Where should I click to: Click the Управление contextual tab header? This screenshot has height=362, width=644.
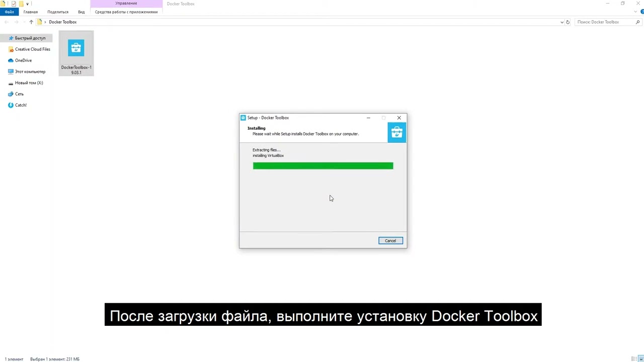(x=126, y=4)
